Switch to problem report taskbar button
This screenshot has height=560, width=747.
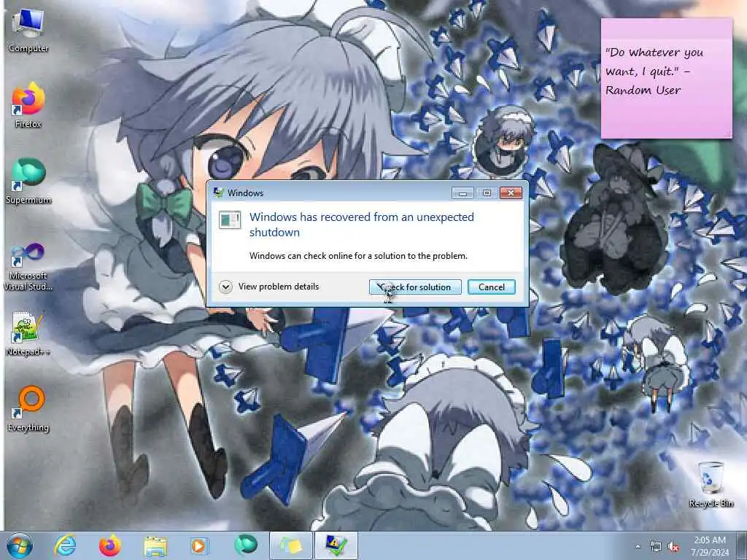click(x=336, y=545)
